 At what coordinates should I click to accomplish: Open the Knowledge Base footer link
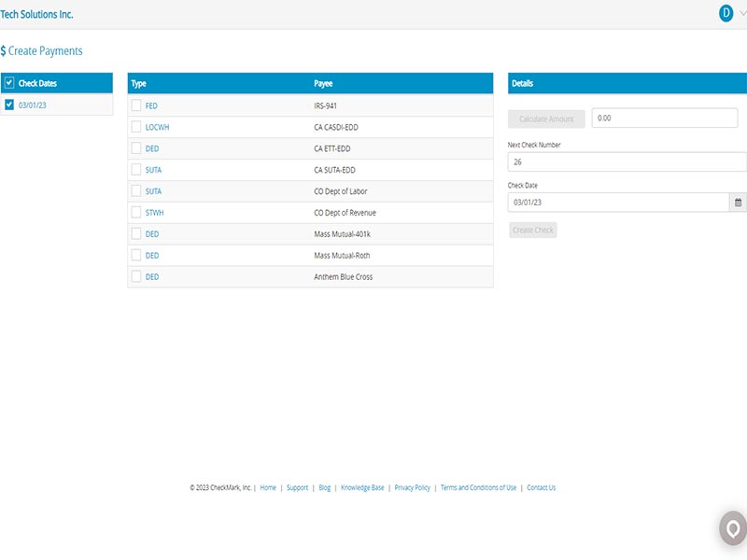(362, 487)
